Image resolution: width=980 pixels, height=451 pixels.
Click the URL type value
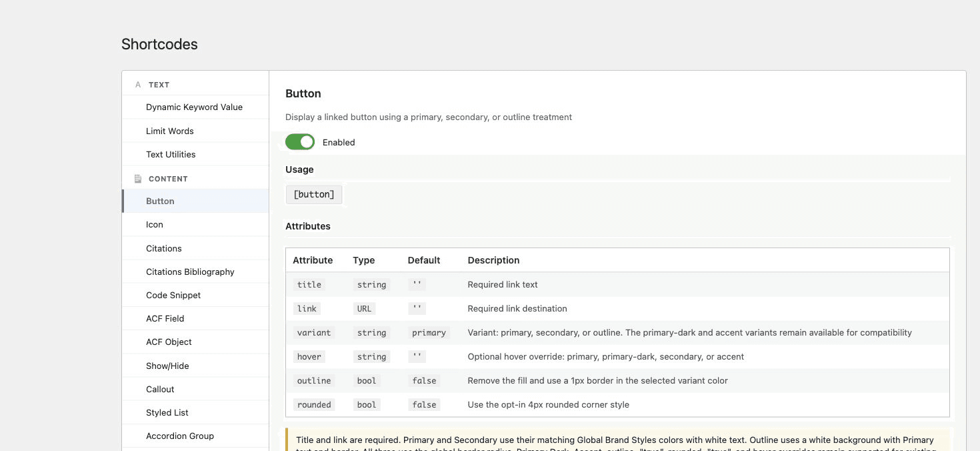click(x=365, y=308)
